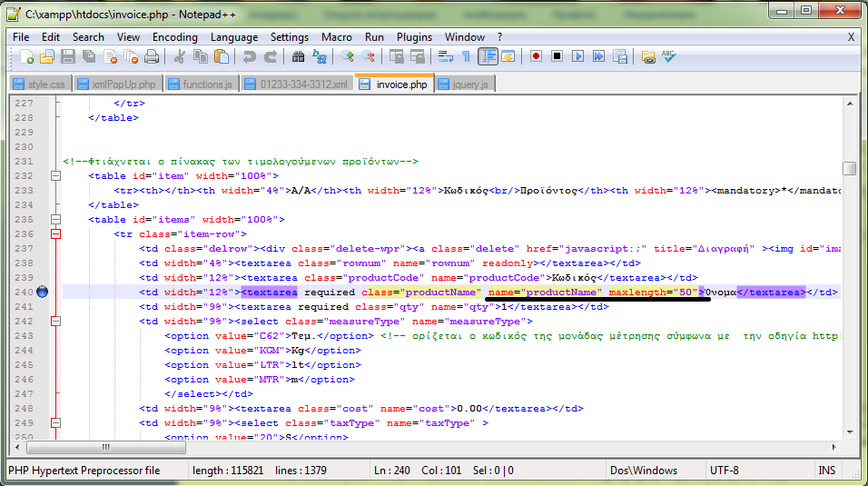The width and height of the screenshot is (868, 486).
Task: Collapse the fold at line 232
Action: pos(56,175)
